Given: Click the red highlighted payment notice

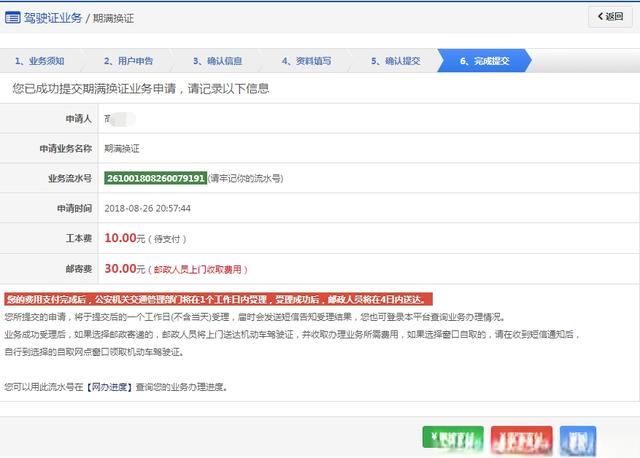Looking at the screenshot, I should pyautogui.click(x=218, y=299).
